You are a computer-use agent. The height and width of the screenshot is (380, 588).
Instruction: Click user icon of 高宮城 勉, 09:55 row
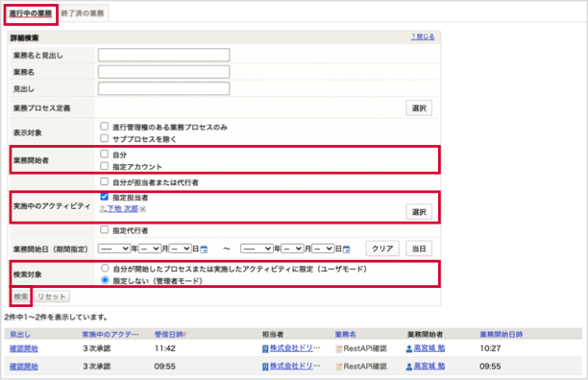(x=409, y=367)
